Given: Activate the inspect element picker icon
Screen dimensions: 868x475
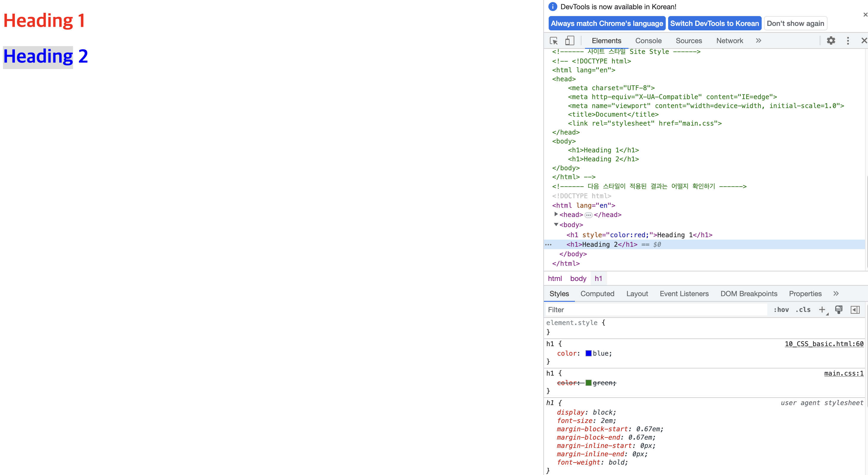Looking at the screenshot, I should [554, 41].
